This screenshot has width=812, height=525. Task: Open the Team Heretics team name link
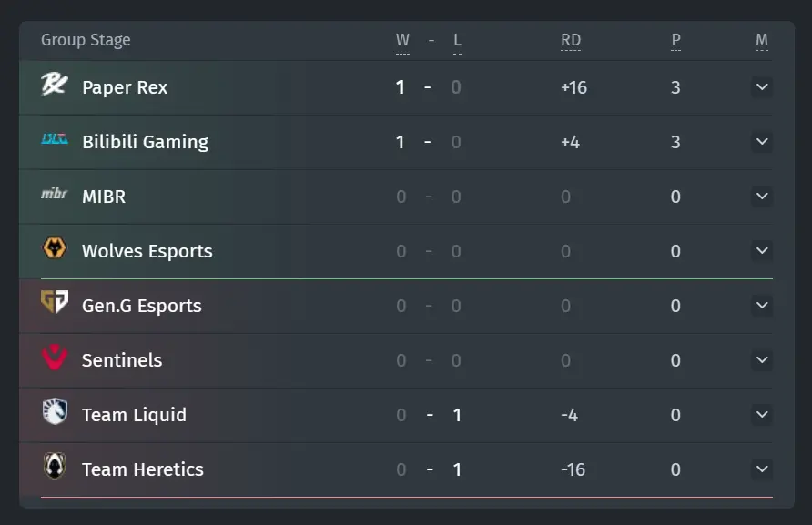tap(143, 469)
